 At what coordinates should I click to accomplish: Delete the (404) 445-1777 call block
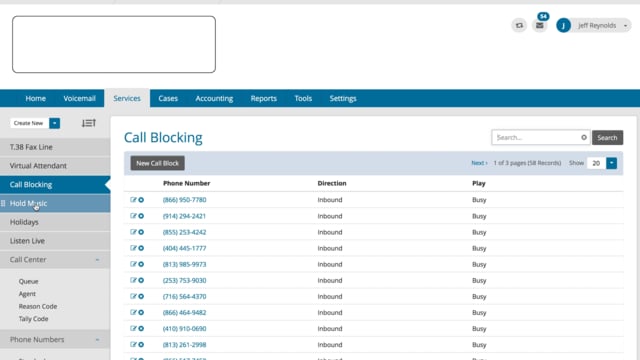point(141,248)
